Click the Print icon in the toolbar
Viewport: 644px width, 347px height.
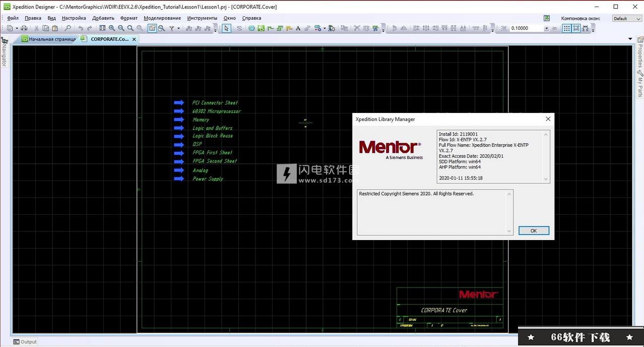tap(24, 28)
